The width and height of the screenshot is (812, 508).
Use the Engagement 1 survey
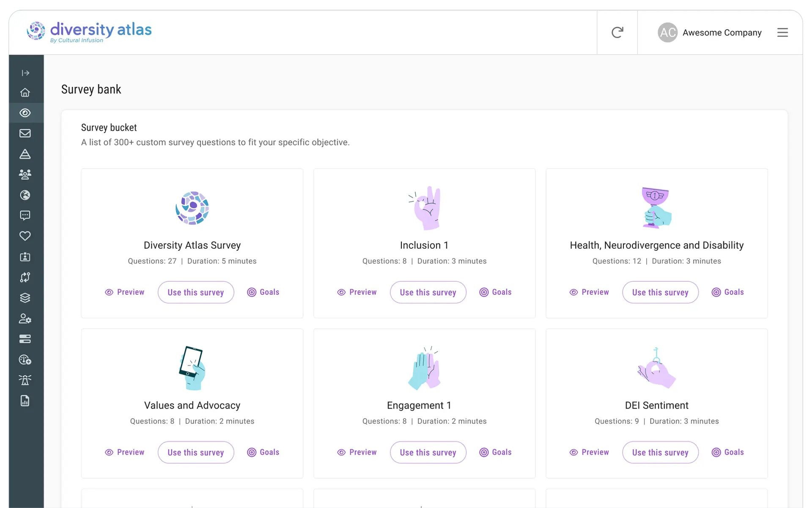(x=428, y=452)
